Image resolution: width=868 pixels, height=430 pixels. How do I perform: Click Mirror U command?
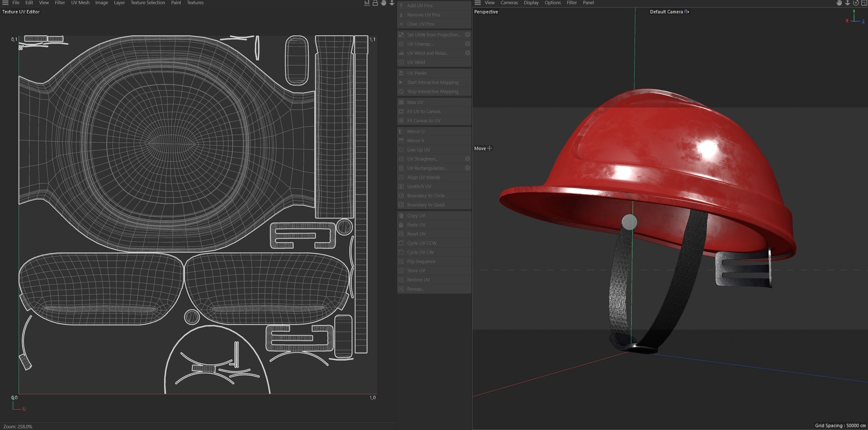pos(434,131)
